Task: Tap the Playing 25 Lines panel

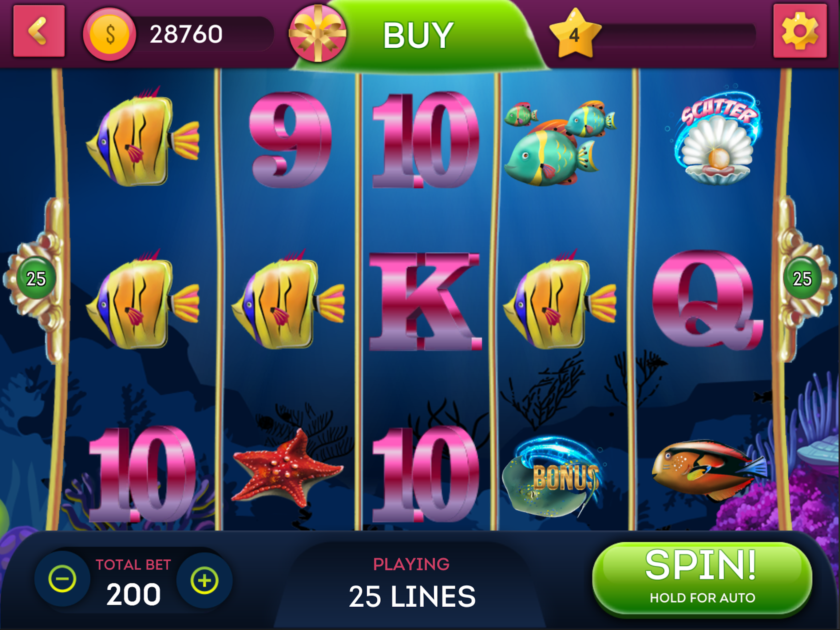Action: (412, 582)
